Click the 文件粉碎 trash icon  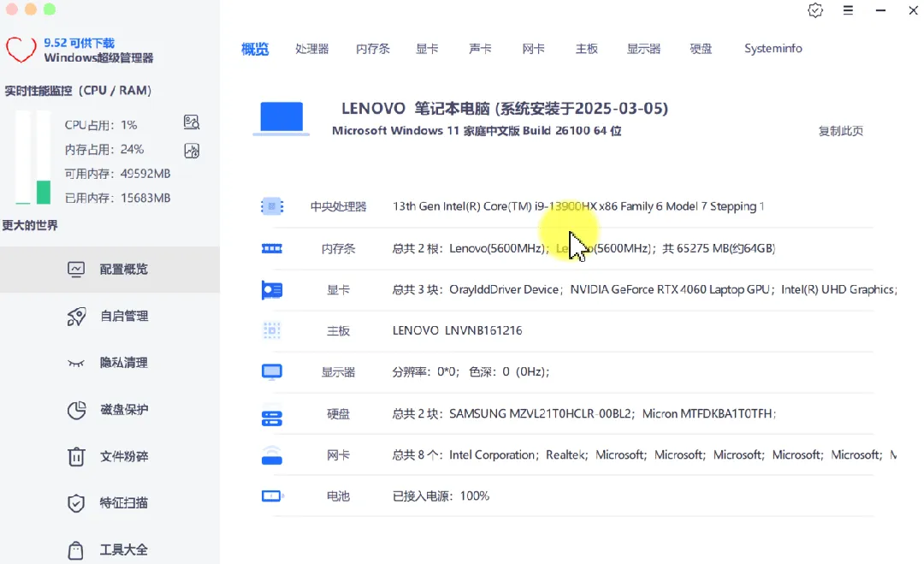click(x=76, y=456)
